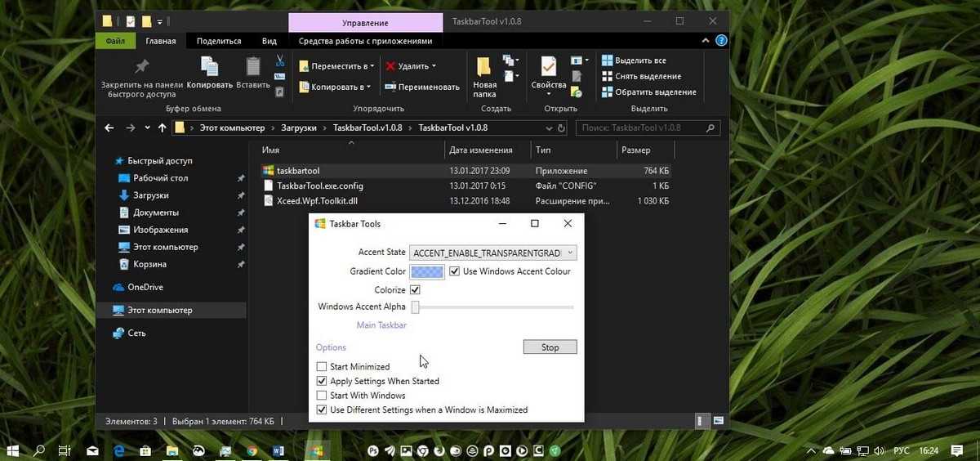Click the Gradient Color swatch
This screenshot has height=461, width=980.
click(427, 271)
